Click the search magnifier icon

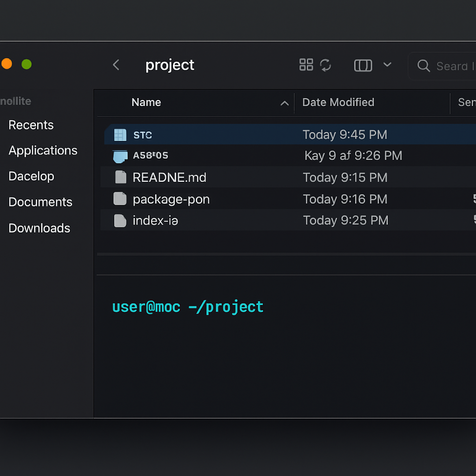click(x=423, y=66)
